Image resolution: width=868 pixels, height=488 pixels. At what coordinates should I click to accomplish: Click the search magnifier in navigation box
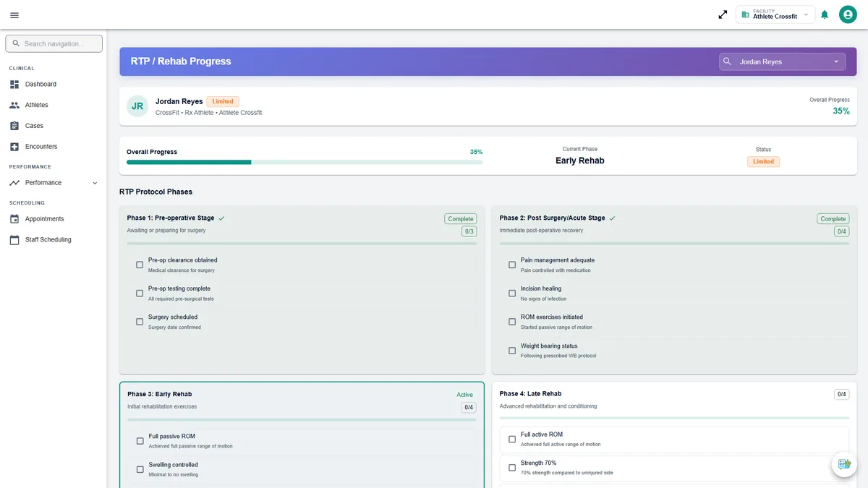click(16, 43)
